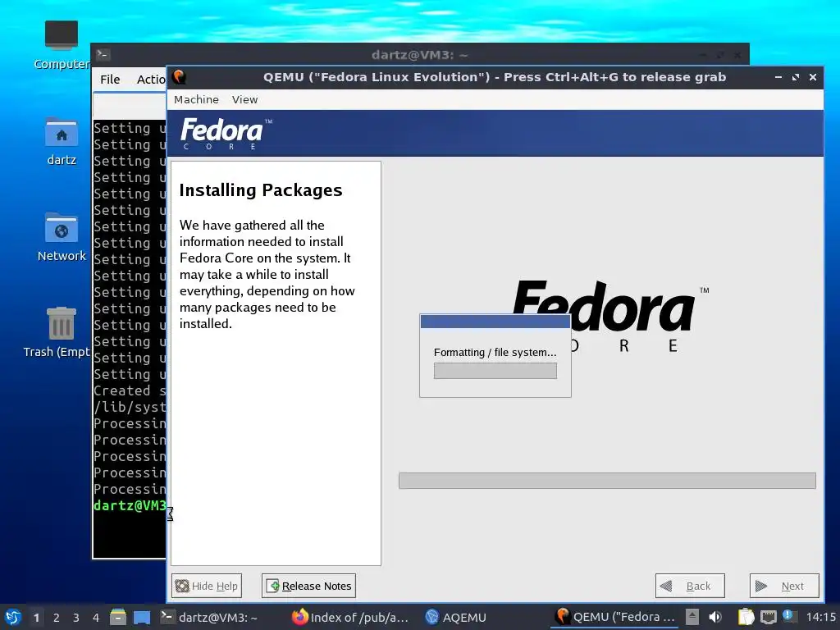
Task: Open the Machine menu in QEMU
Action: (196, 99)
